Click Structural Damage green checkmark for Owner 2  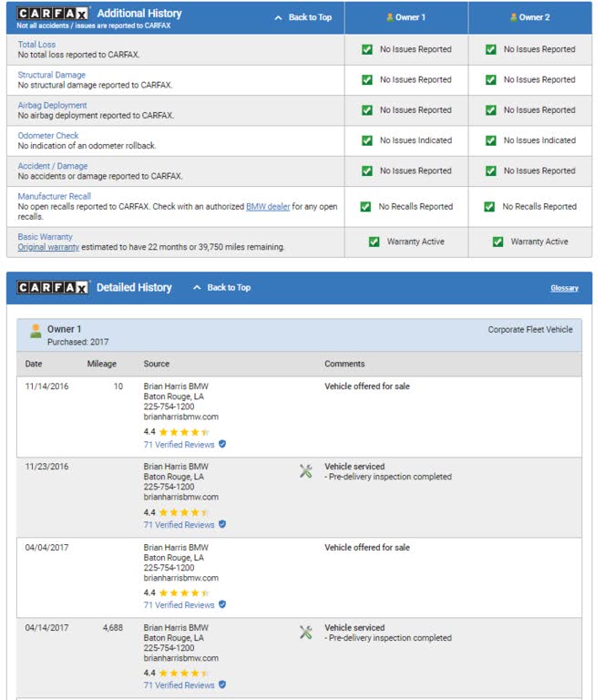pos(491,79)
